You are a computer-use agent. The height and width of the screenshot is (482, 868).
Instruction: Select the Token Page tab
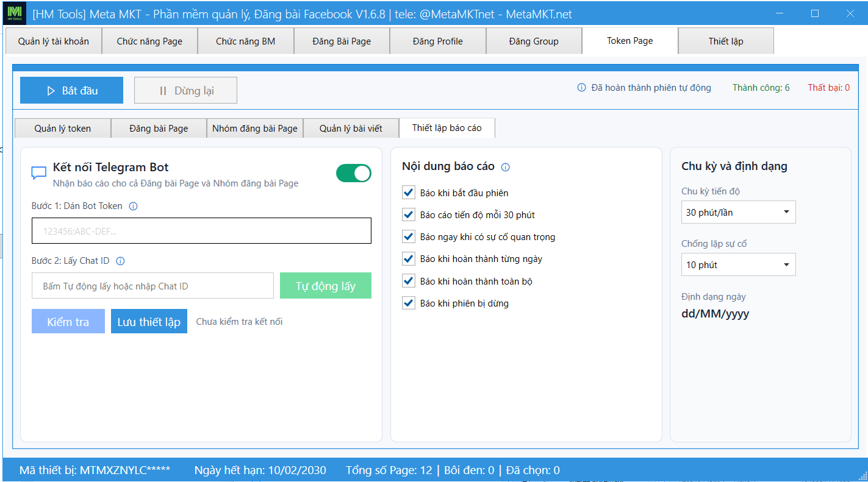630,41
